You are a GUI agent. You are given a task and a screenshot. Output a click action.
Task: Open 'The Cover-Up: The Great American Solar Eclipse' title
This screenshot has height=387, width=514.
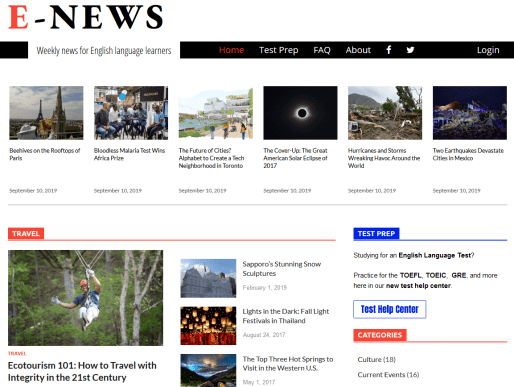[x=295, y=158]
